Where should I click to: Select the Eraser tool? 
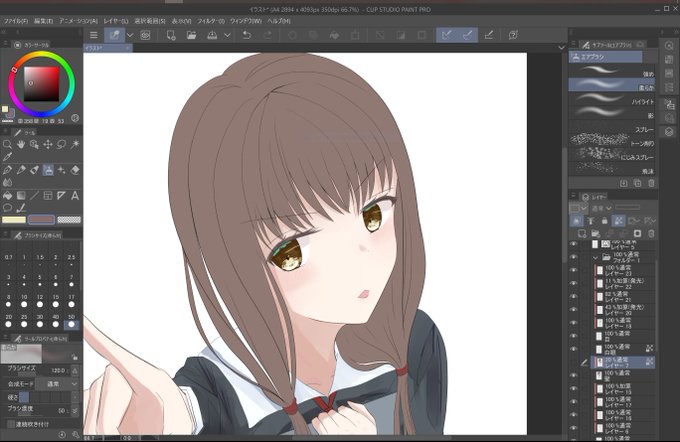[x=75, y=170]
